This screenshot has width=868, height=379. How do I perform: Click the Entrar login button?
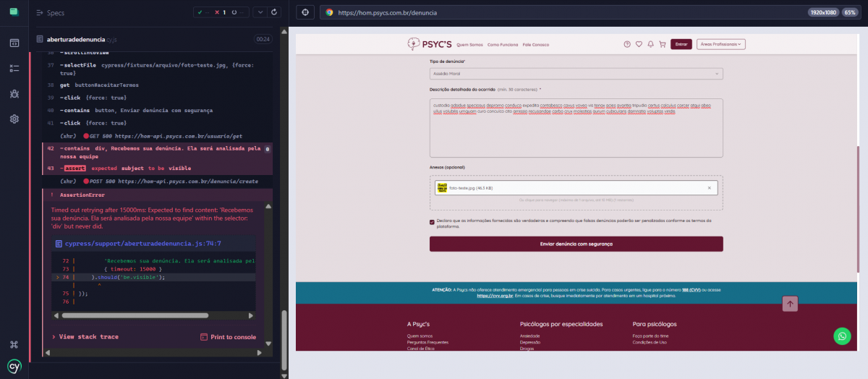click(681, 44)
